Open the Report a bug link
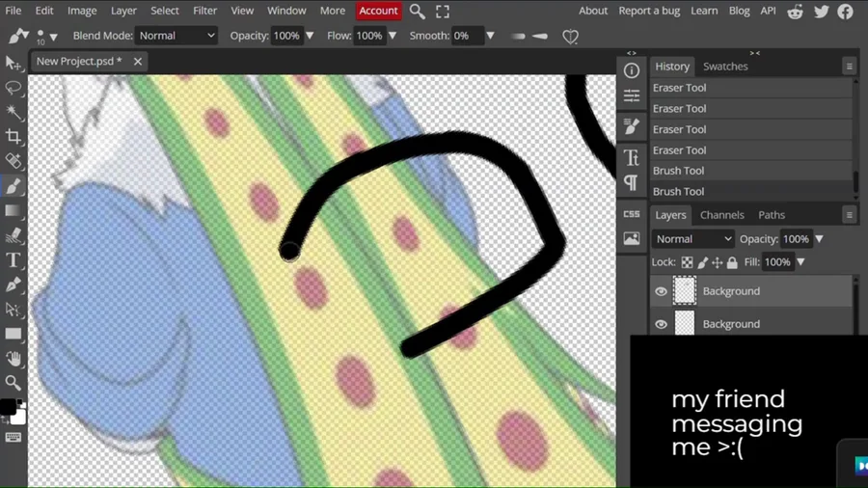This screenshot has height=488, width=868. [649, 11]
